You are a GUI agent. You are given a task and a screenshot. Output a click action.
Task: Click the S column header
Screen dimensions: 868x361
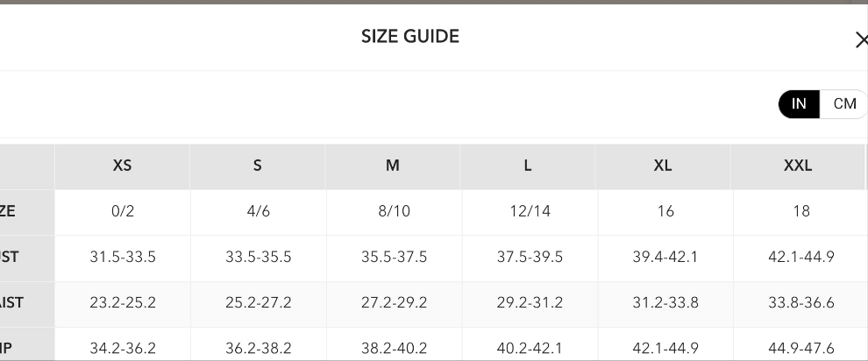click(x=258, y=166)
